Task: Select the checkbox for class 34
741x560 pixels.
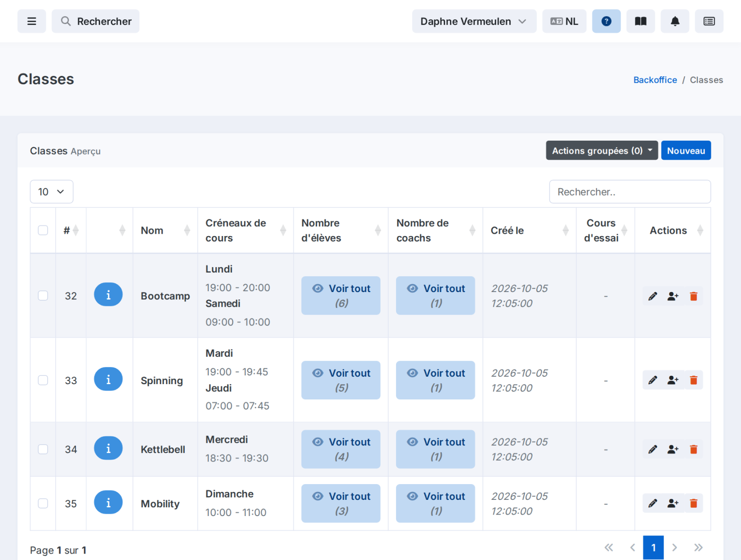Action: pos(43,449)
